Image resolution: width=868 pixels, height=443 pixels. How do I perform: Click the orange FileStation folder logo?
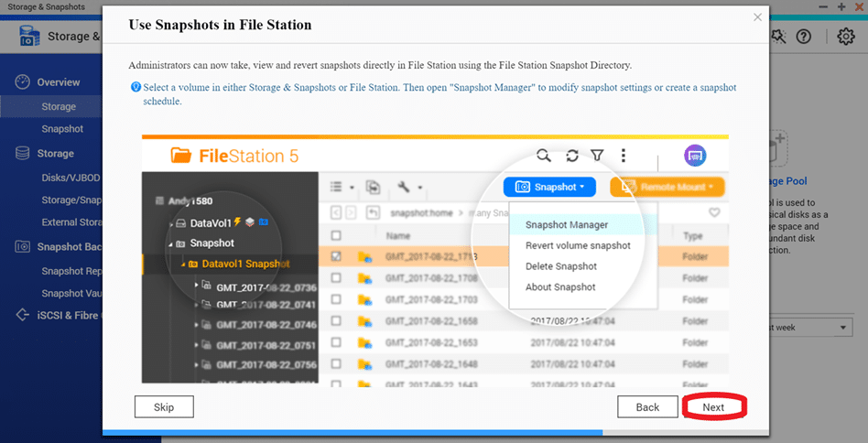[181, 156]
